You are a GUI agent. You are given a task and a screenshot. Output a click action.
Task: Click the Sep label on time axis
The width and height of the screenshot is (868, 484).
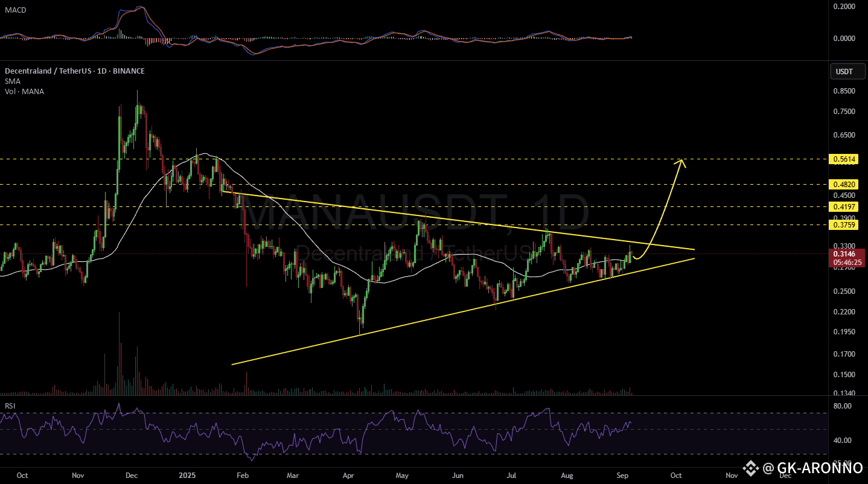point(622,475)
